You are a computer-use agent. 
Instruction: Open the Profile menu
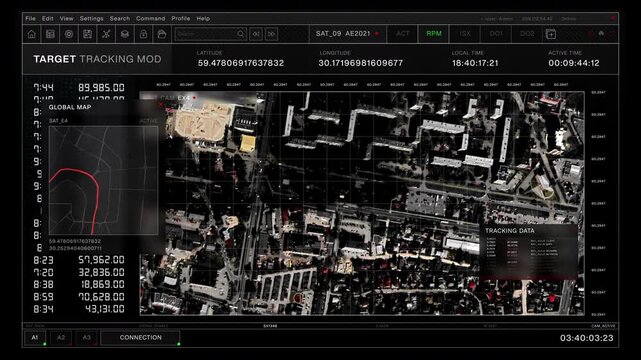[181, 18]
